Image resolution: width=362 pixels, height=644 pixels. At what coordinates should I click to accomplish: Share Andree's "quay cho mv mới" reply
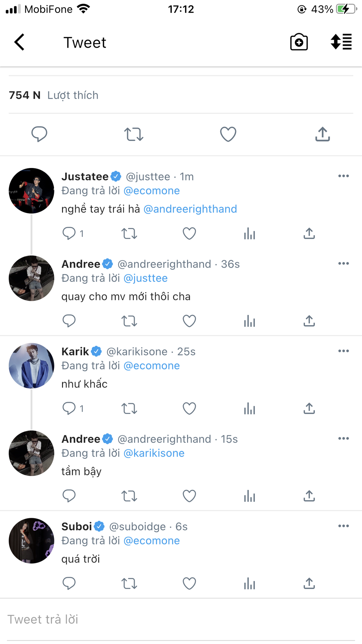309,321
